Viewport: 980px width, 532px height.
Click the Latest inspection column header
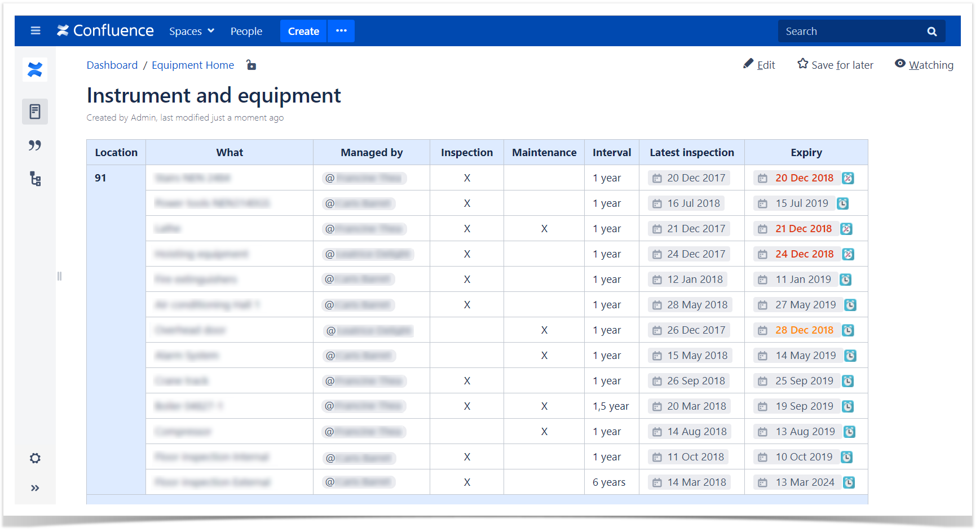(x=692, y=153)
